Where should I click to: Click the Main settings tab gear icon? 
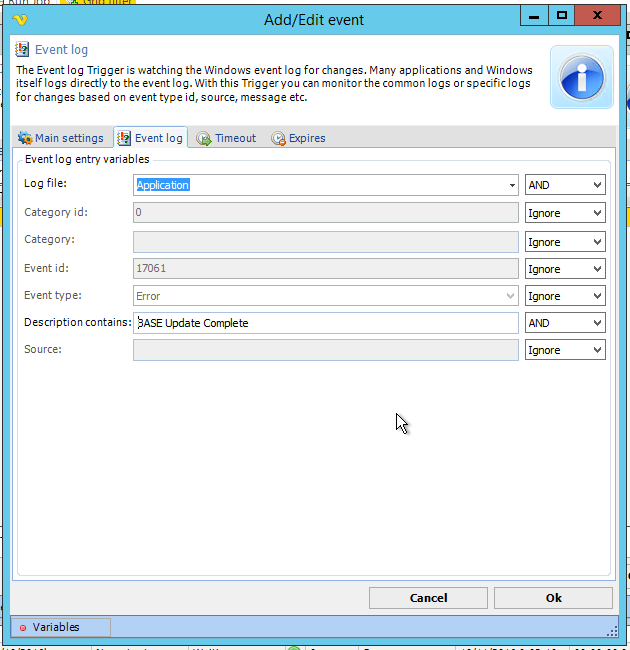(x=25, y=138)
